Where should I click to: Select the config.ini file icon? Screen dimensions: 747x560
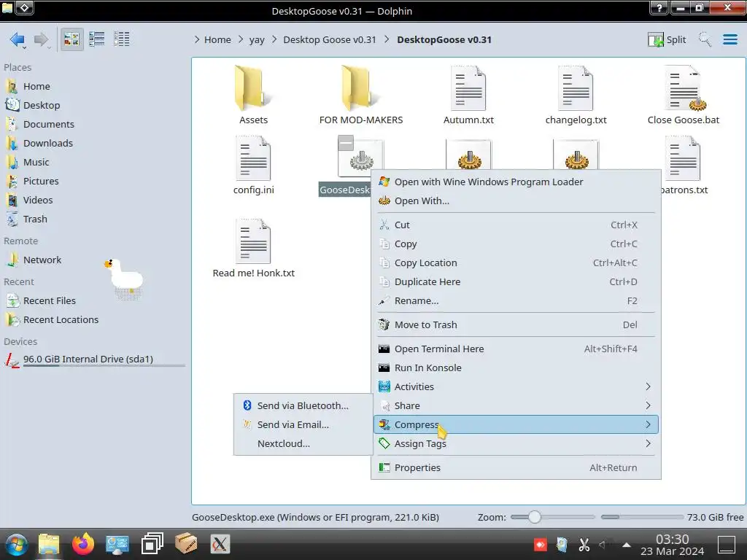(x=253, y=158)
